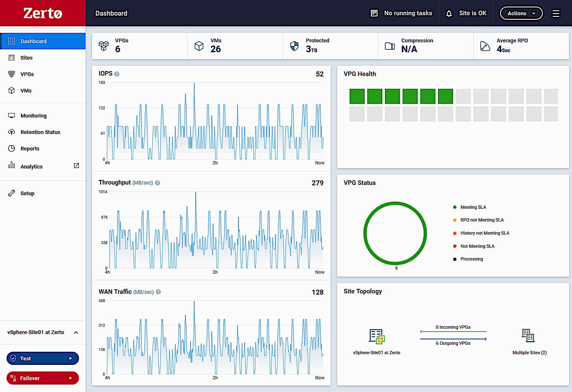The image size is (572, 392).
Task: Go to the Sites page
Action: [x=43, y=58]
